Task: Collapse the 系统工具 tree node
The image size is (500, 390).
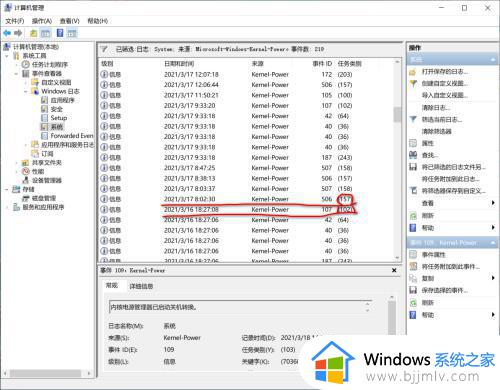Action: [7, 56]
